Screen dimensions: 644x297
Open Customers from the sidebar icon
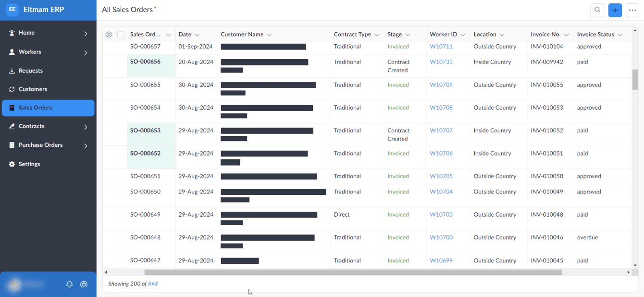pos(11,89)
